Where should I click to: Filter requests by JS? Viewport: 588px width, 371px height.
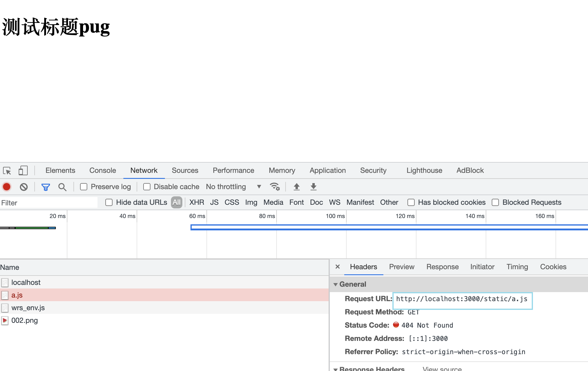214,202
